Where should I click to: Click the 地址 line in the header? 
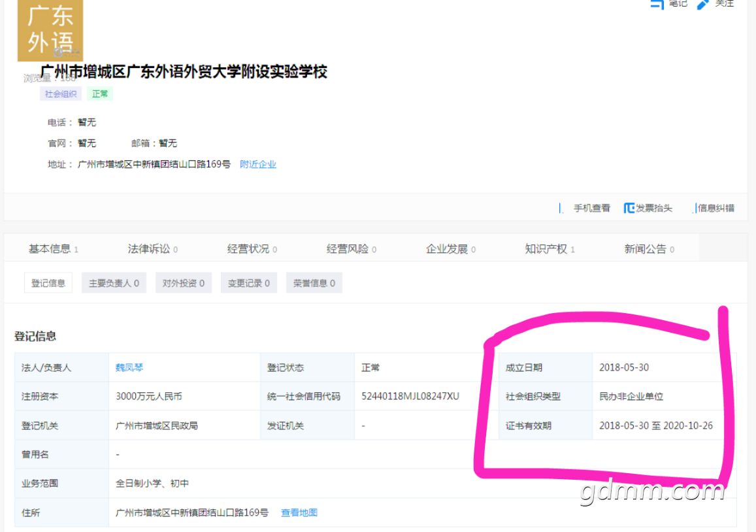point(139,165)
